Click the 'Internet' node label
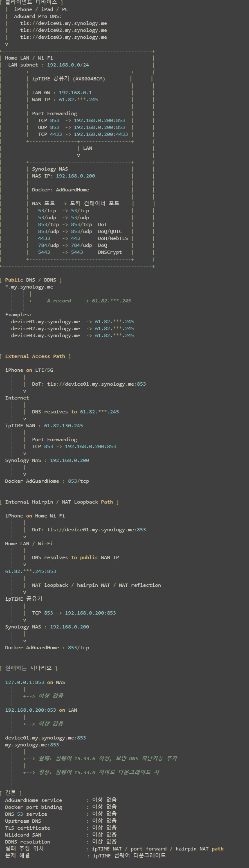This screenshot has height=868, width=249. (x=17, y=398)
